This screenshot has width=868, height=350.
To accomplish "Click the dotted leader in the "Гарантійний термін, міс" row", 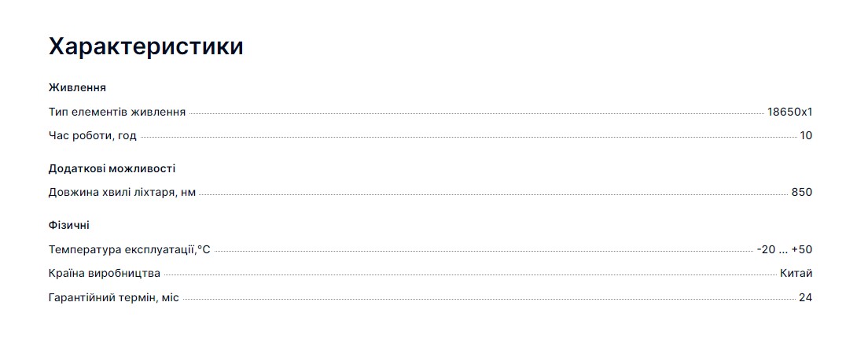I will [489, 300].
